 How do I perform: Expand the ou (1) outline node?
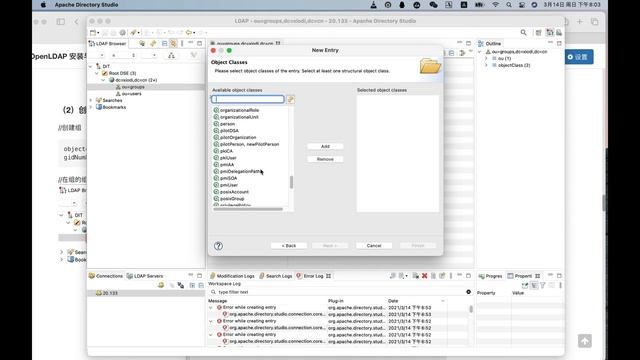[x=487, y=59]
